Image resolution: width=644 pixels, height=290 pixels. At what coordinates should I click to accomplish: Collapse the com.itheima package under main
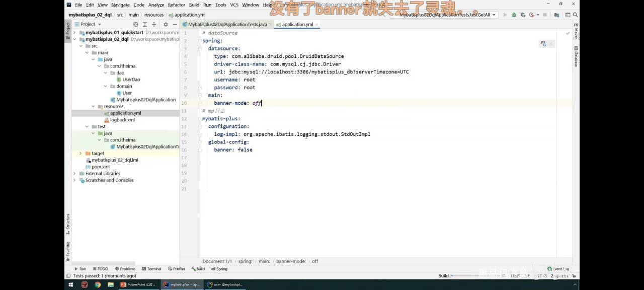click(99, 66)
